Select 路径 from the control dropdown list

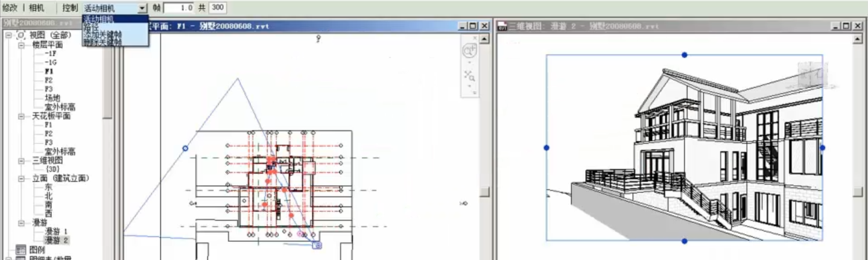90,27
